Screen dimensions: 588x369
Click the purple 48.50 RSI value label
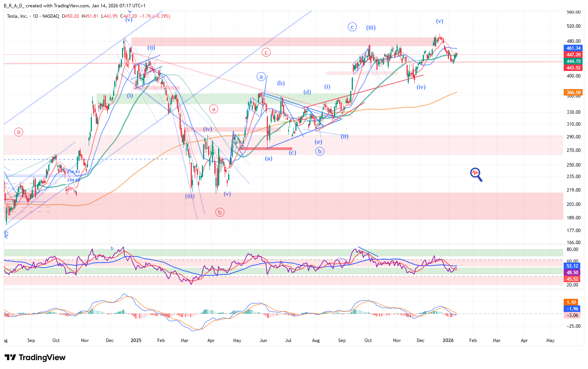(572, 273)
